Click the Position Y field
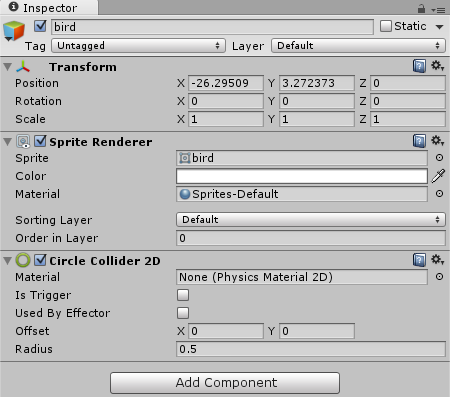 coord(317,83)
